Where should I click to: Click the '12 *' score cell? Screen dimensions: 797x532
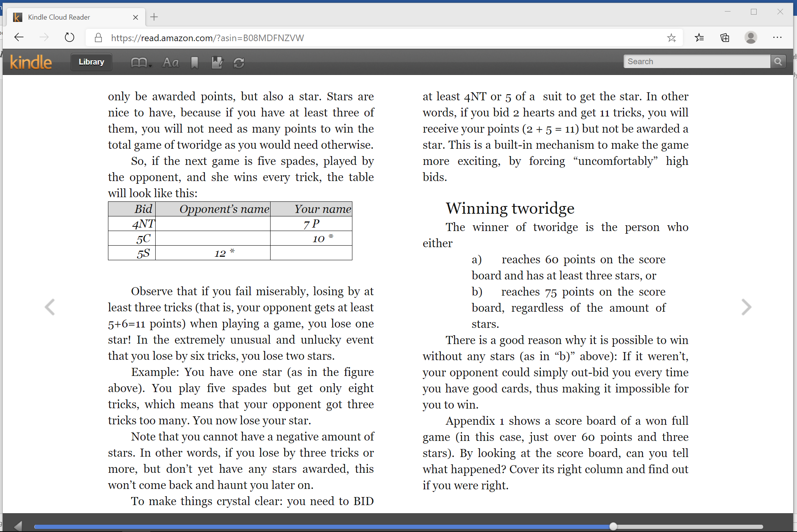213,253
